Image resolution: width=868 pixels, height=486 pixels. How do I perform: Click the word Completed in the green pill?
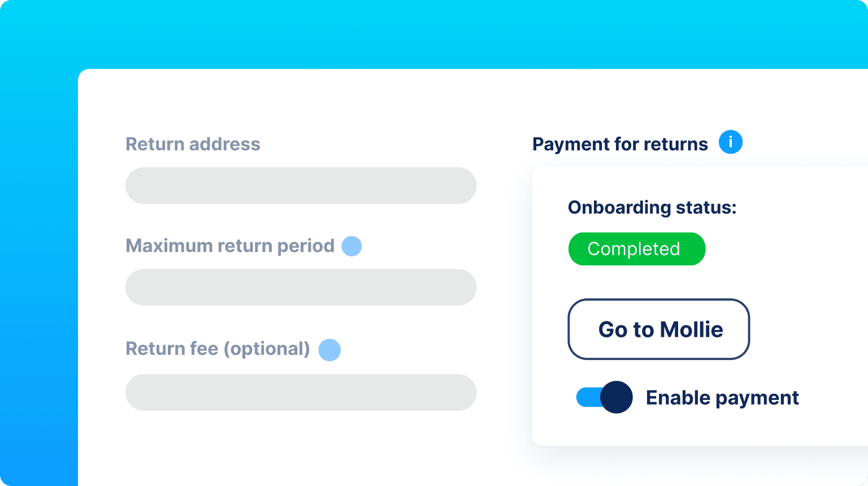[633, 249]
